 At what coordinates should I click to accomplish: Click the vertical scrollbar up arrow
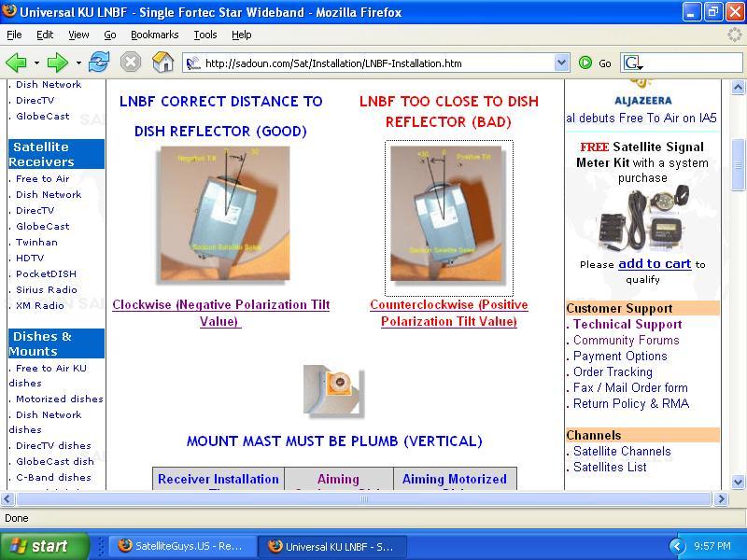click(738, 87)
